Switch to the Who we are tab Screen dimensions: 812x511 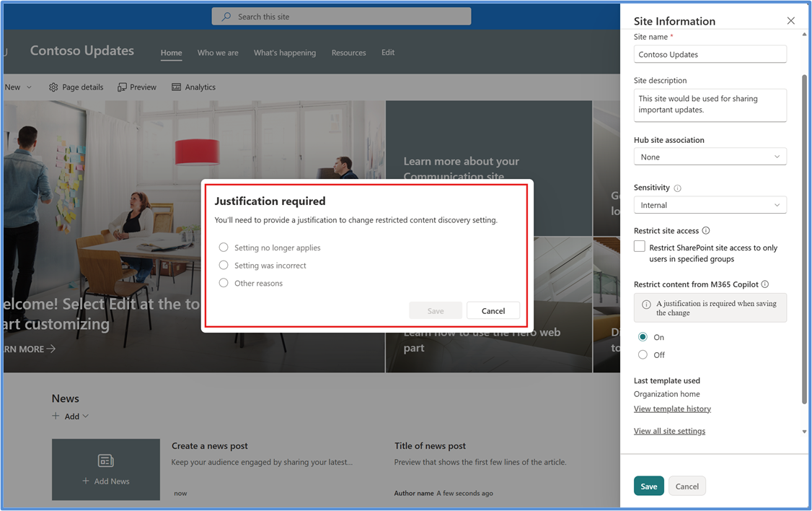(x=218, y=52)
